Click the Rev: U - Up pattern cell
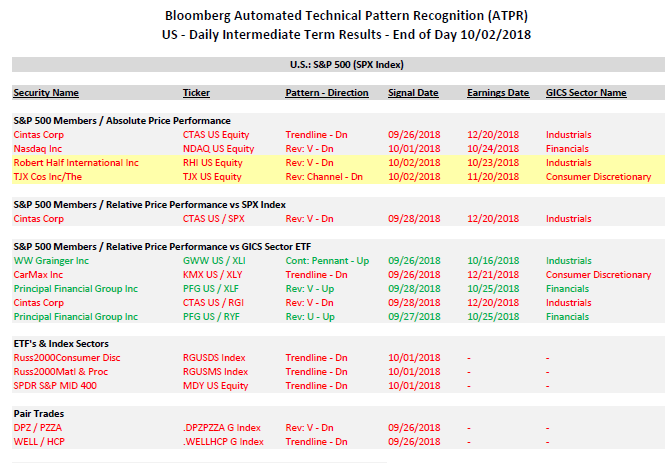Image resolution: width=665 pixels, height=463 pixels. click(310, 317)
